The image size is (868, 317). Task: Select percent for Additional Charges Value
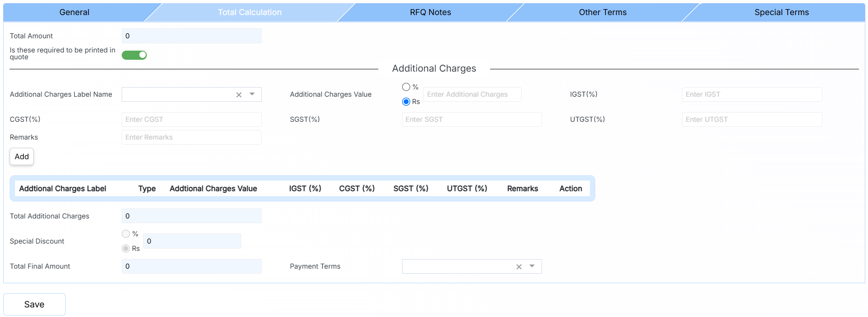pyautogui.click(x=406, y=87)
